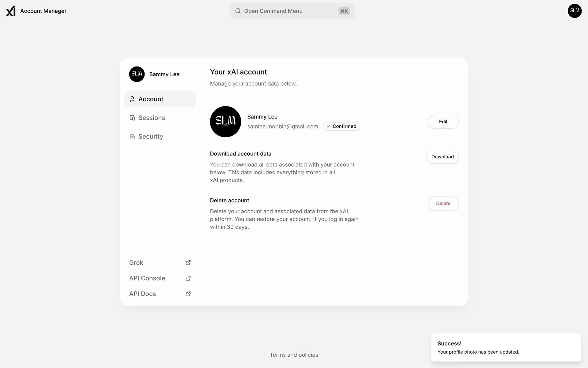
Task: Focus the Open Command Menu field
Action: (292, 11)
